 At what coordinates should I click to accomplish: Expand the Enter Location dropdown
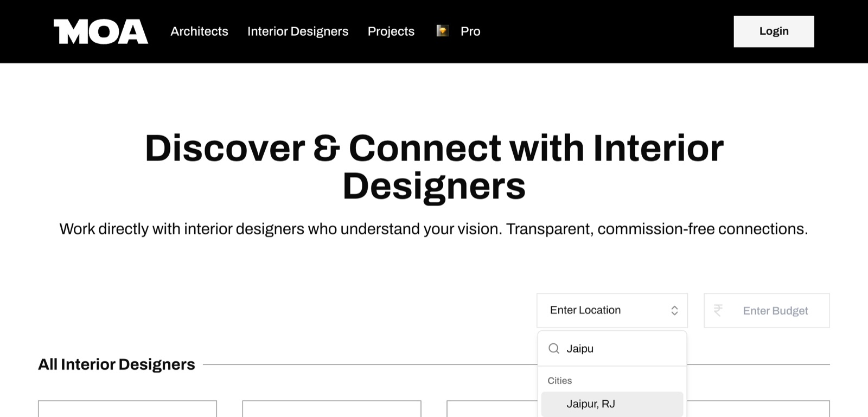coord(612,310)
